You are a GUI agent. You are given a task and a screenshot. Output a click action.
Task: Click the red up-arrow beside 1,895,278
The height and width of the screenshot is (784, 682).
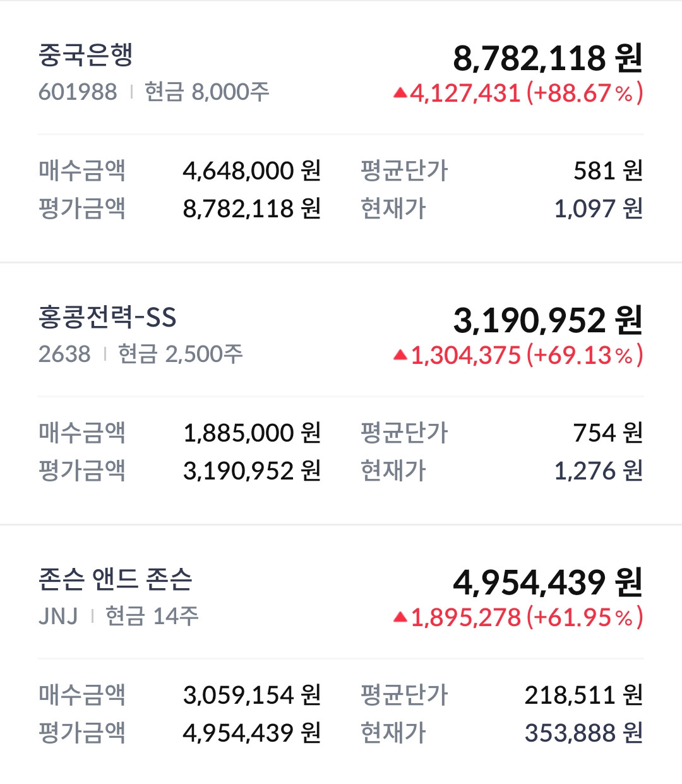tap(400, 618)
